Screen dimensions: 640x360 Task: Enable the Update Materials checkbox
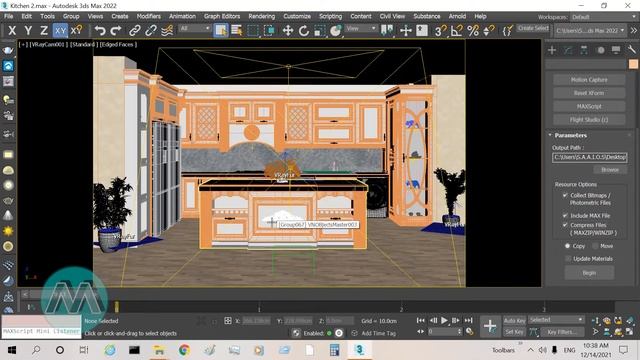568,259
